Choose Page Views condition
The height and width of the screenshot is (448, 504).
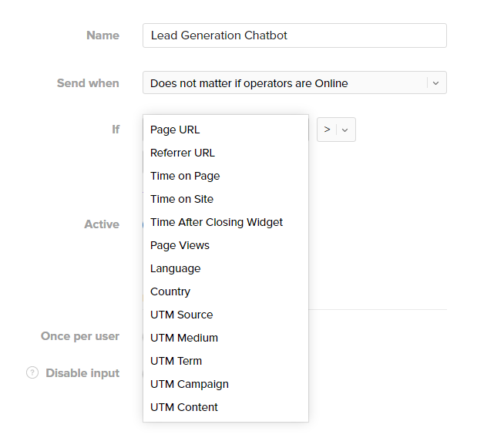pyautogui.click(x=180, y=245)
